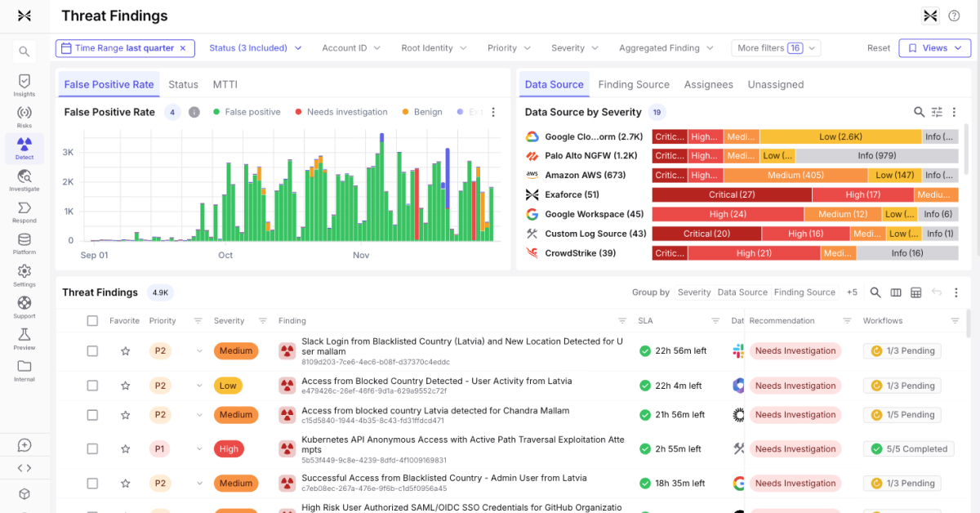Open the help question mark icon
This screenshot has height=513, width=980.
click(954, 16)
